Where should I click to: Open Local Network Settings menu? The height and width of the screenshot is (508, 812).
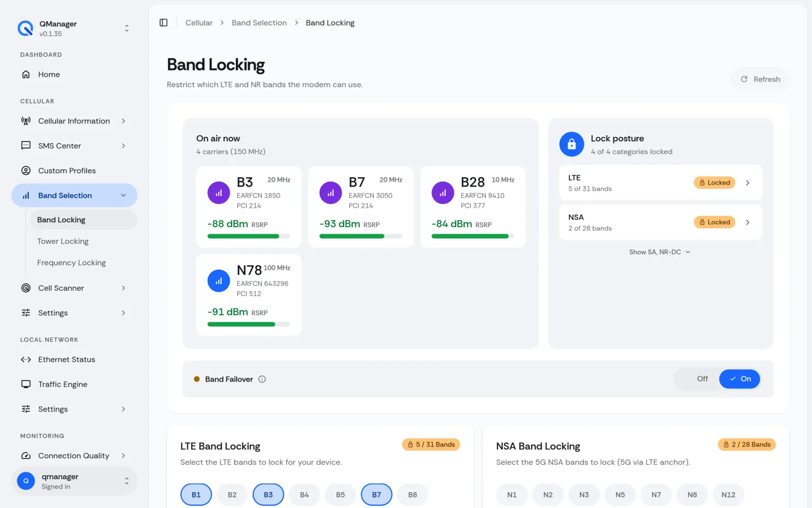tap(75, 409)
